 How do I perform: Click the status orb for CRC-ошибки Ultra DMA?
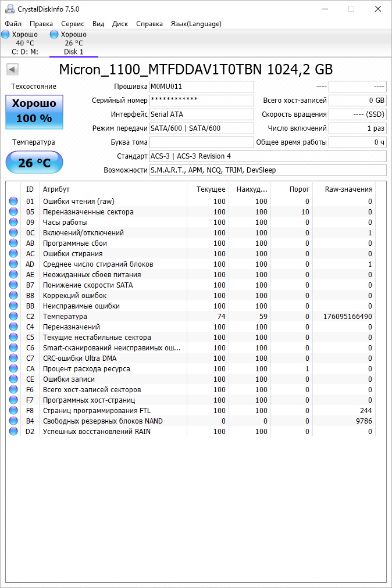point(13,358)
